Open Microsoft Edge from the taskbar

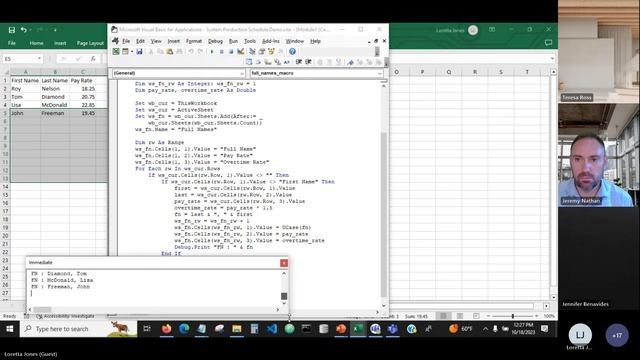pyautogui.click(x=184, y=329)
